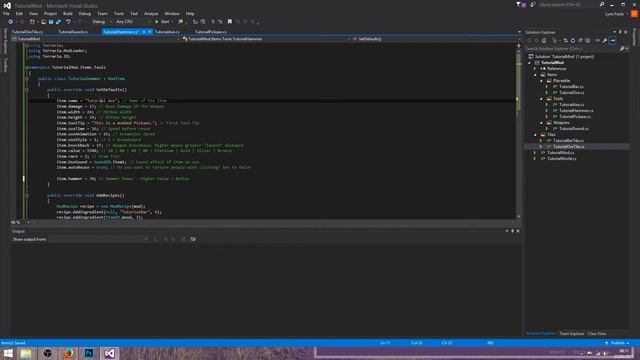Viewport: 640px width, 360px height.
Task: Select TutorialBarTile.cs in Solution Explorer
Action: click(568, 140)
